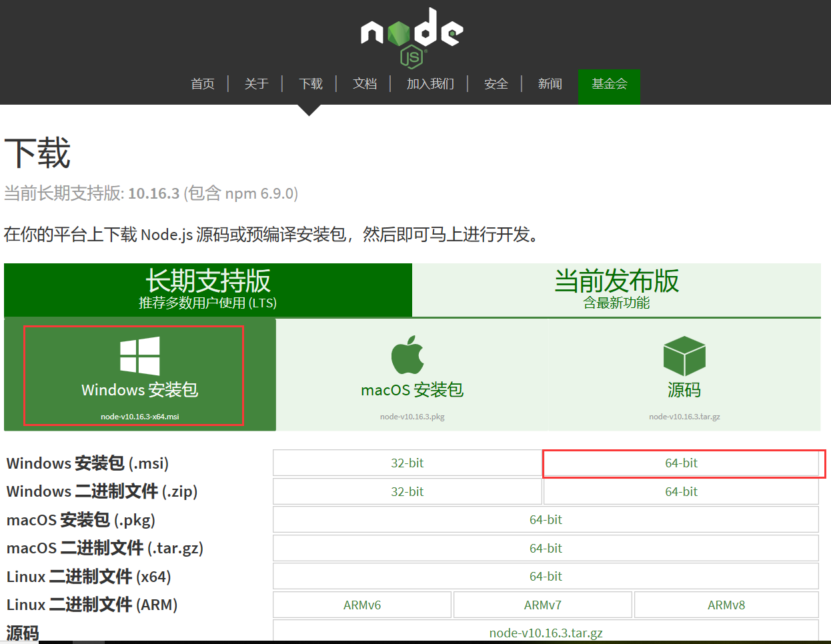Download Linux ARMv7 binary
The width and height of the screenshot is (831, 644).
pyautogui.click(x=543, y=605)
